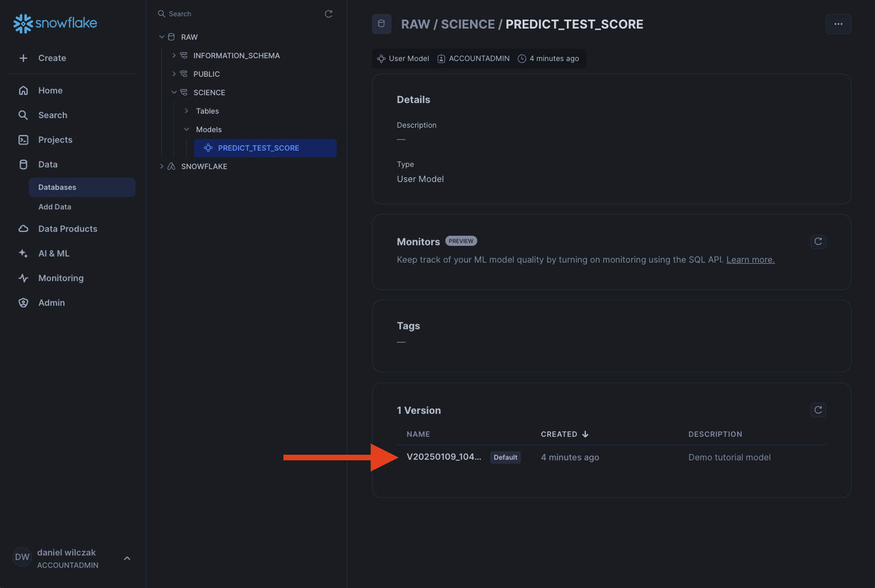The width and height of the screenshot is (875, 588).
Task: Click the PREDICT_TEST_SCORE model icon in tree
Action: point(208,148)
